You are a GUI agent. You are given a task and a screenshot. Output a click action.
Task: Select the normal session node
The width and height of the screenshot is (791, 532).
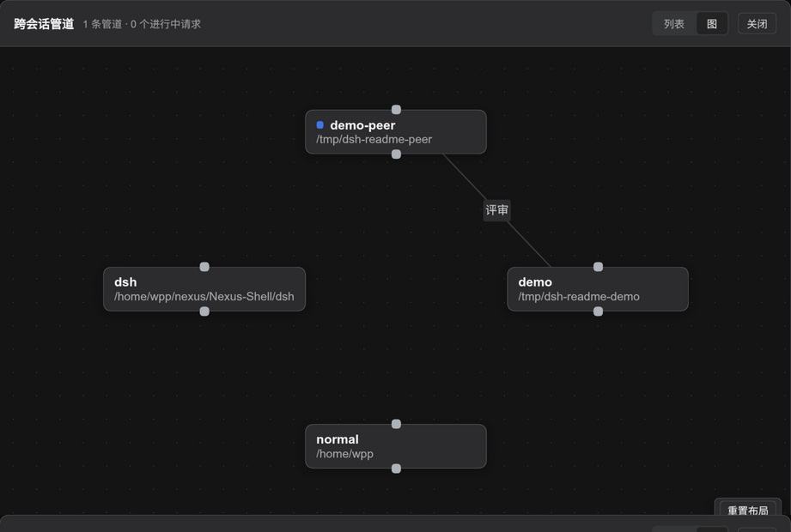click(x=396, y=446)
